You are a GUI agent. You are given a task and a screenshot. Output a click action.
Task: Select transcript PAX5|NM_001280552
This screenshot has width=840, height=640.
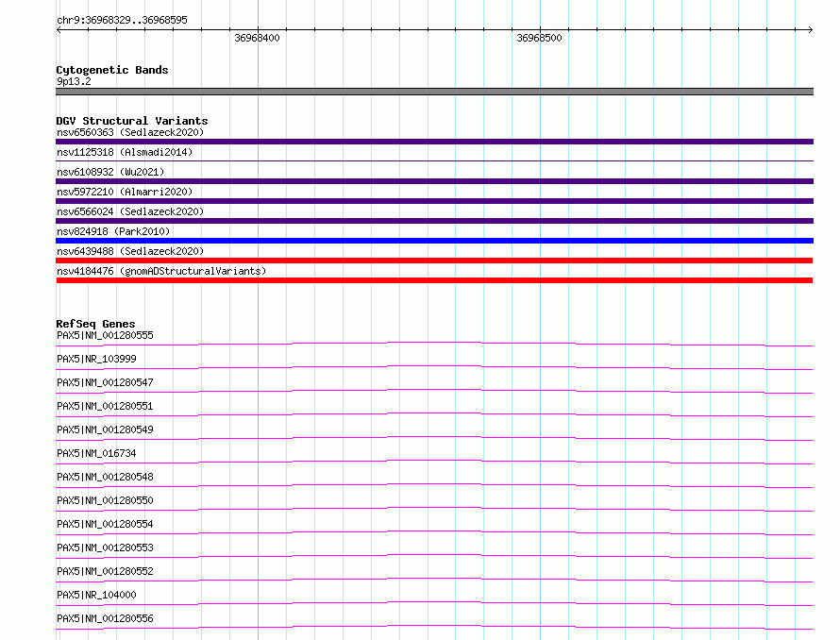coord(105,571)
